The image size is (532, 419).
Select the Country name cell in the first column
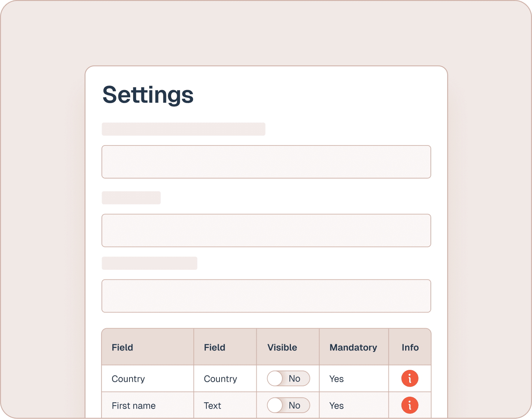[x=128, y=379]
